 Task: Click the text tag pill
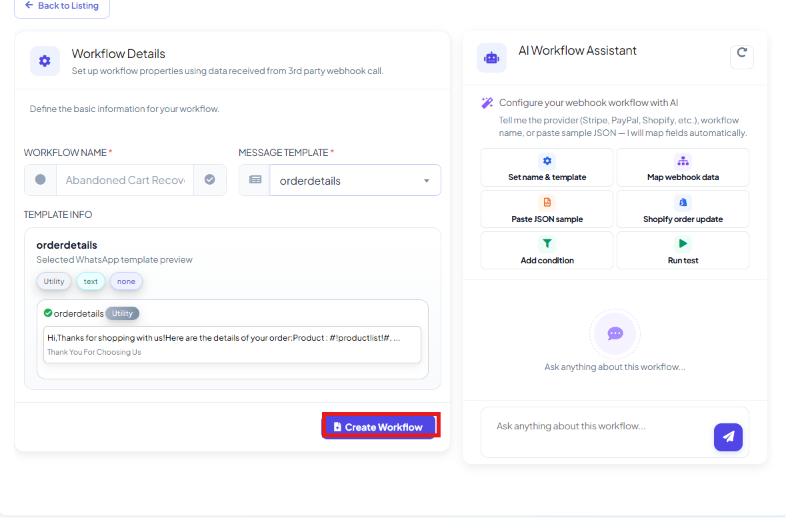[x=91, y=281]
